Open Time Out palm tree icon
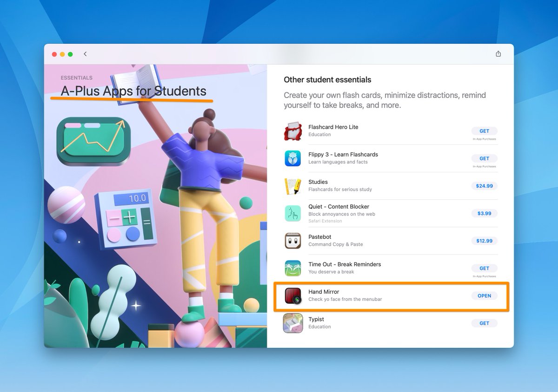The image size is (558, 392). pyautogui.click(x=293, y=268)
